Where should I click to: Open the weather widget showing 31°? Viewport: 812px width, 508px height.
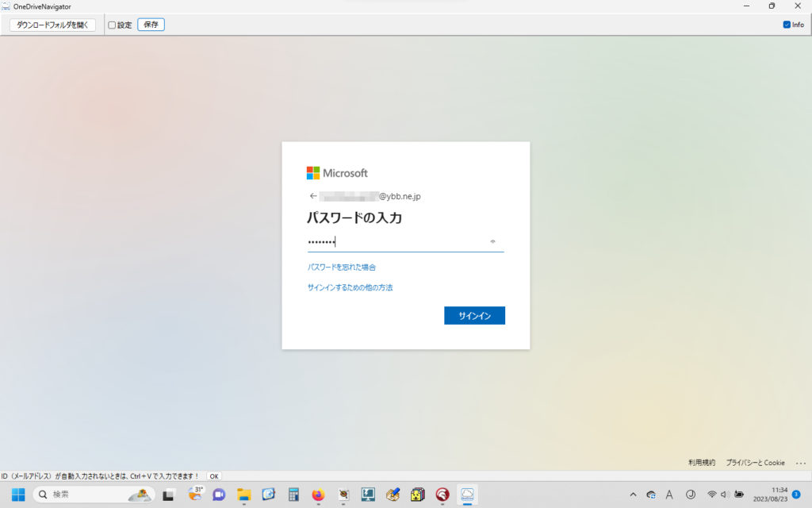tap(195, 494)
